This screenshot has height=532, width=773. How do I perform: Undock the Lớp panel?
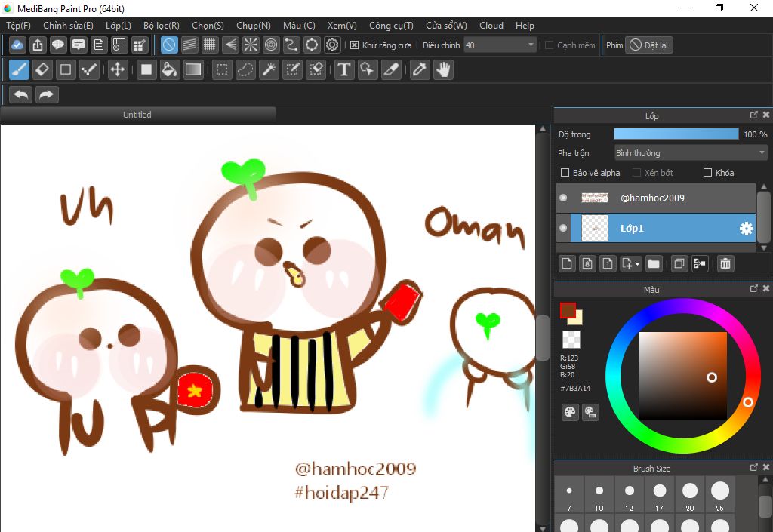[x=754, y=115]
